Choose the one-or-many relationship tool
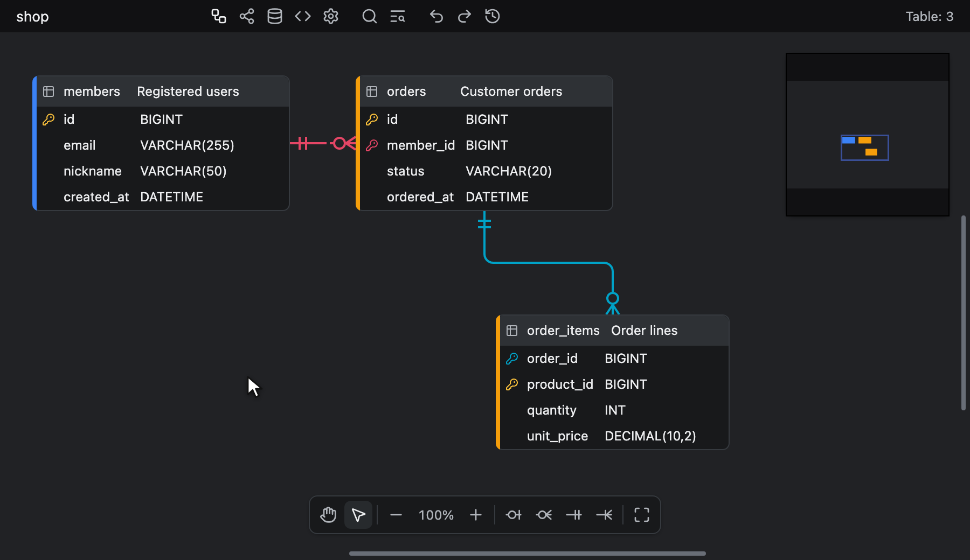The width and height of the screenshot is (970, 560). (x=604, y=515)
